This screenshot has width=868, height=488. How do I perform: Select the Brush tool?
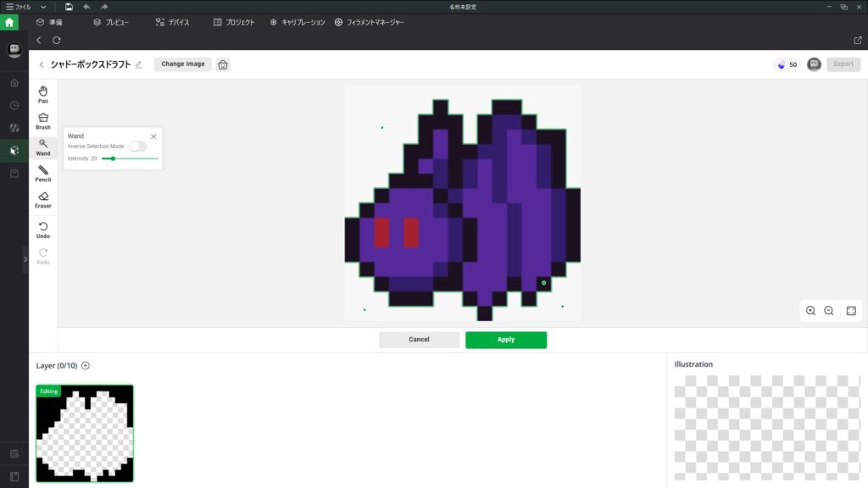(43, 121)
